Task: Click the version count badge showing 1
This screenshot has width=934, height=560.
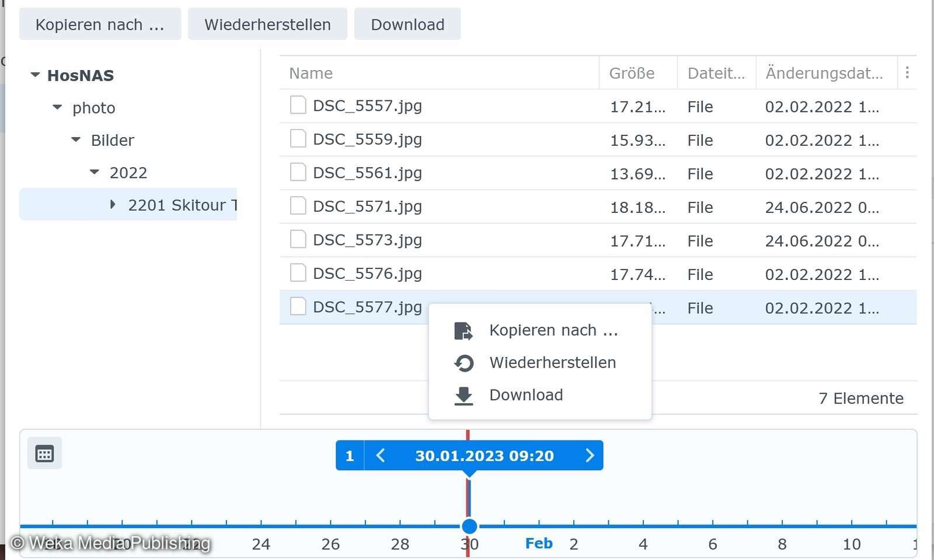Action: point(349,456)
